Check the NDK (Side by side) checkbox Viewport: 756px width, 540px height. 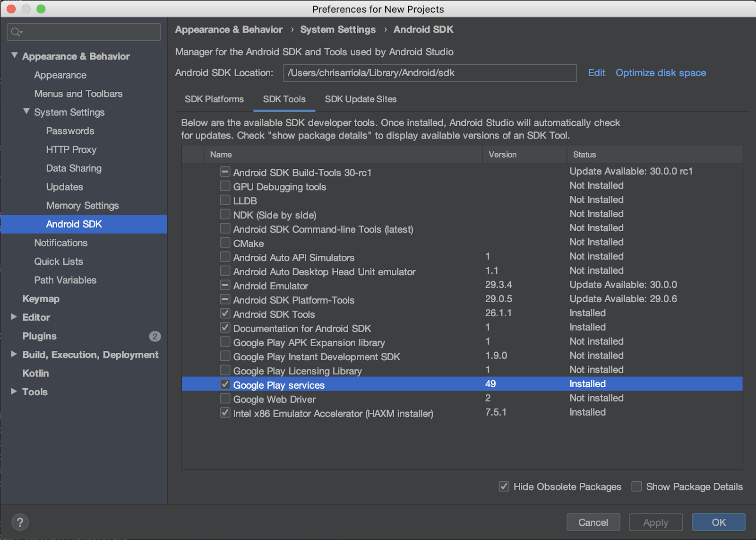pyautogui.click(x=225, y=215)
